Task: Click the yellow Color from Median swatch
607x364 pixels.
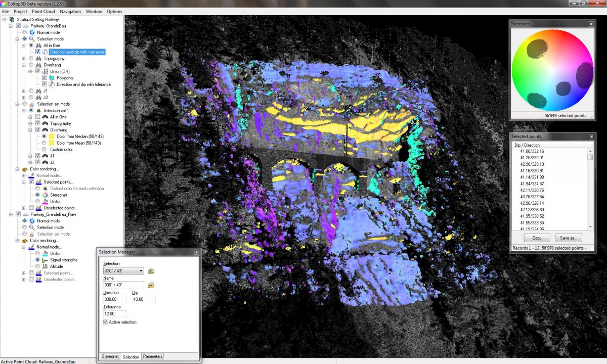Action: (x=52, y=136)
